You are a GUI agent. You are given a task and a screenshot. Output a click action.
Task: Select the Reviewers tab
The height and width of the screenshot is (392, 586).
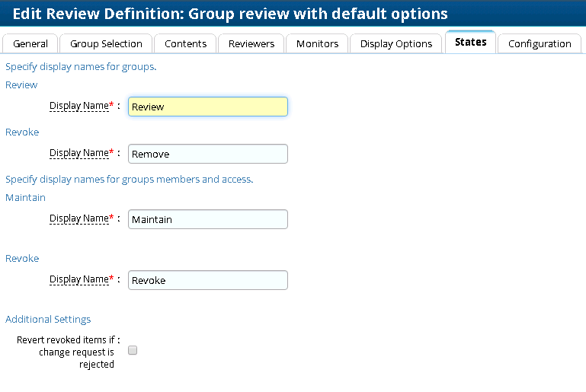(x=251, y=44)
